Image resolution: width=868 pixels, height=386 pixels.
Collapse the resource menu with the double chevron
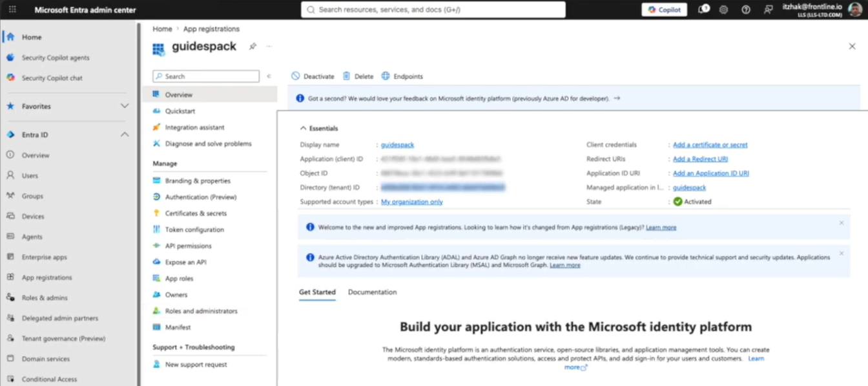(269, 76)
